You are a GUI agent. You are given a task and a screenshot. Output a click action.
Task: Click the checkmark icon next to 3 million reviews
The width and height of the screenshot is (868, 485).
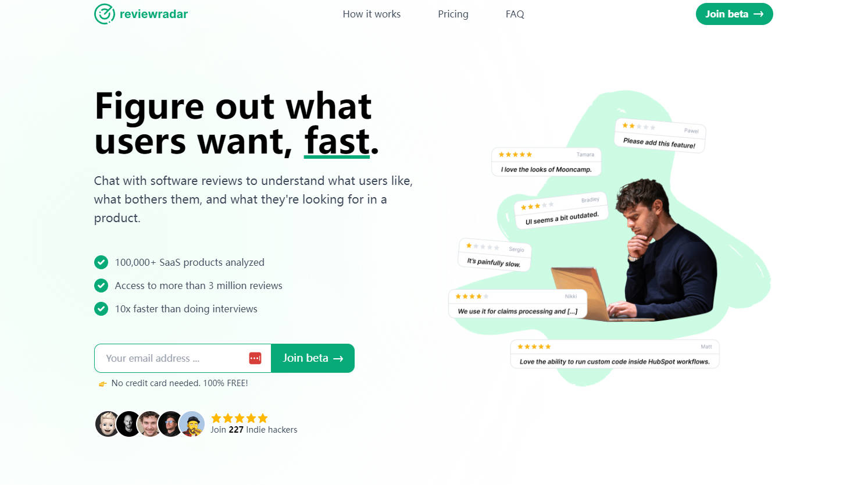[101, 286]
